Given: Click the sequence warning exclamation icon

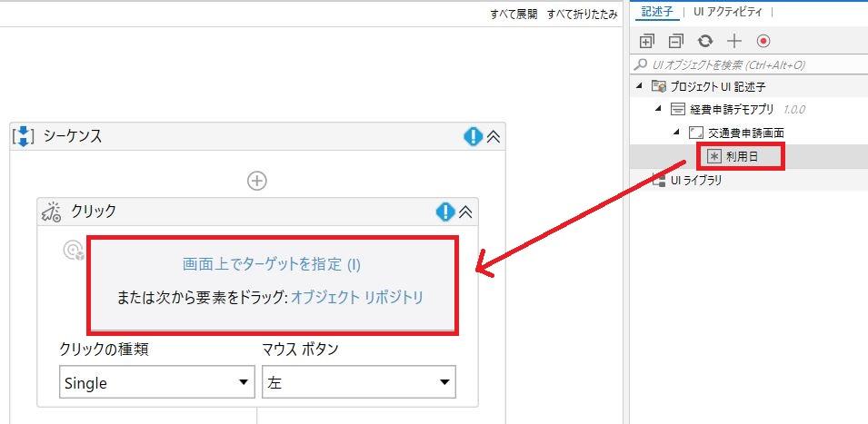Looking at the screenshot, I should coord(473,136).
